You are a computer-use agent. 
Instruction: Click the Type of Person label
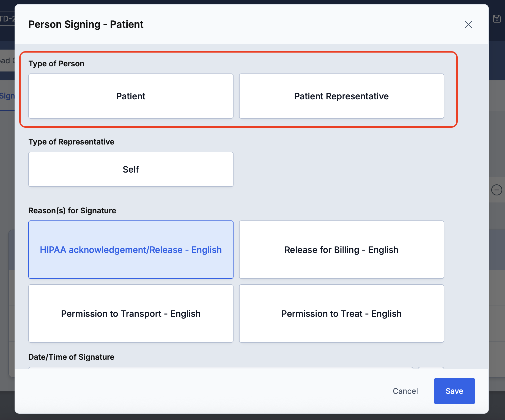56,64
